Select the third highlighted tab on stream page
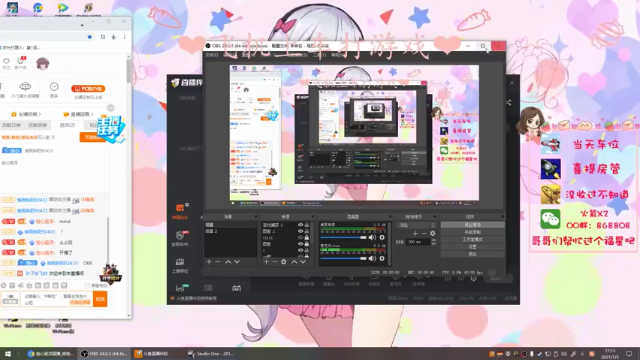This screenshot has width=640, height=360. (67, 125)
